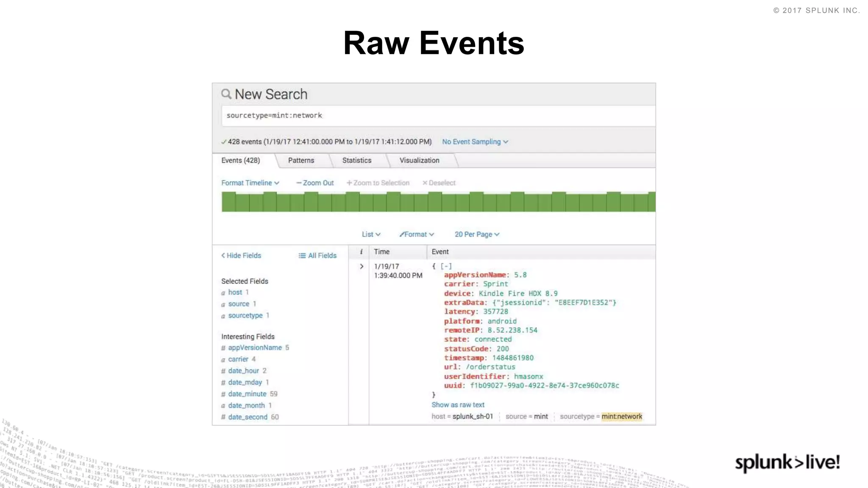Click the Event column header
Image resolution: width=868 pixels, height=488 pixels.
pos(440,252)
